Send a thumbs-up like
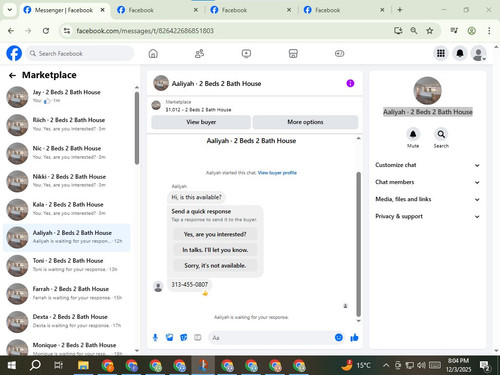 [x=354, y=338]
